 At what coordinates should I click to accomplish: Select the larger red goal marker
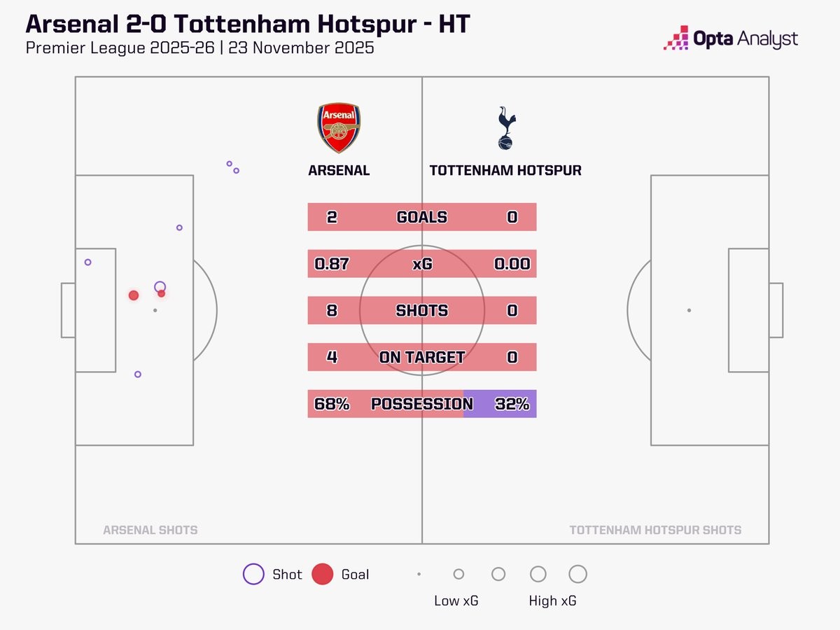[134, 295]
